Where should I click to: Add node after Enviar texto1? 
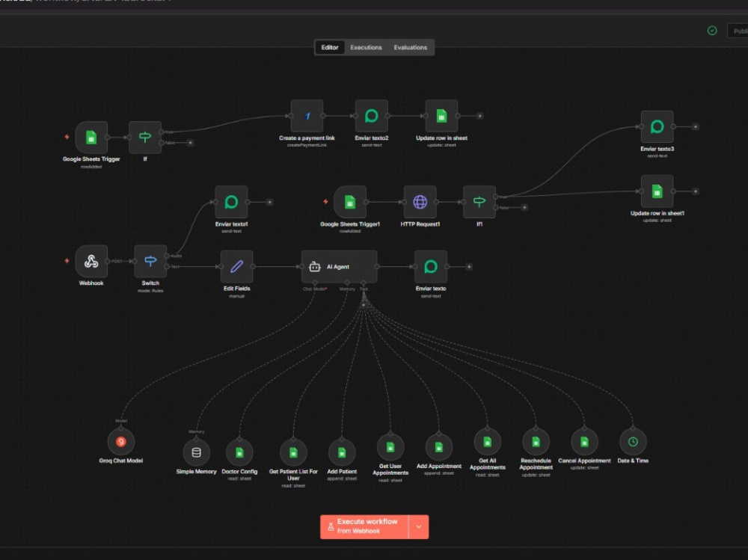pos(269,203)
